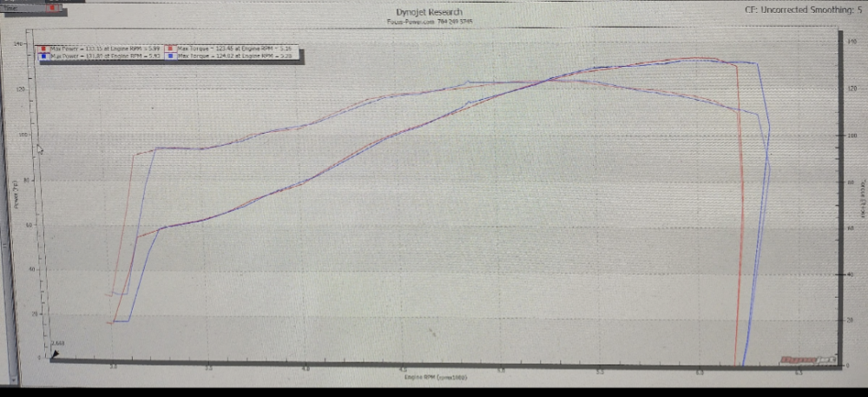This screenshot has height=397, width=868.
Task: Click the red Time indicator in top-left
Action: point(54,7)
